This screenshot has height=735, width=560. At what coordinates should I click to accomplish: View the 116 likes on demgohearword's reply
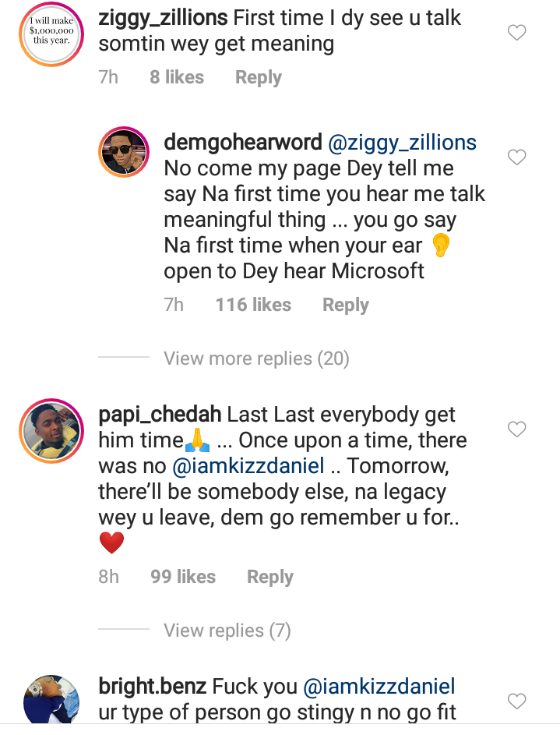tap(253, 305)
